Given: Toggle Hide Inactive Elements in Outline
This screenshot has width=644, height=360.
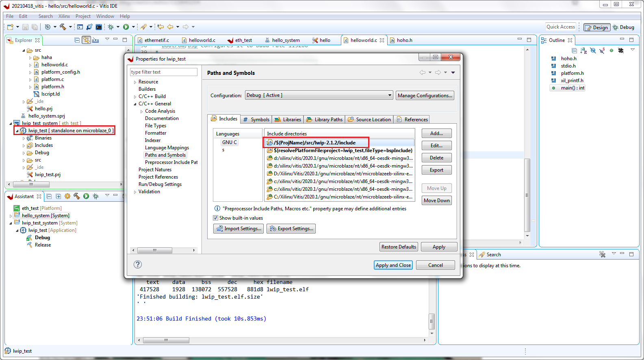Looking at the screenshot, I should 620,50.
